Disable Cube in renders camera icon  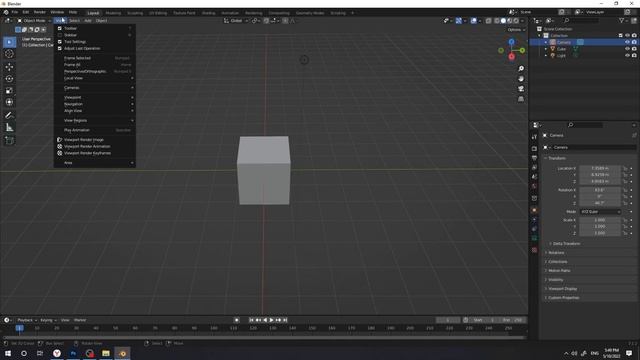point(634,49)
